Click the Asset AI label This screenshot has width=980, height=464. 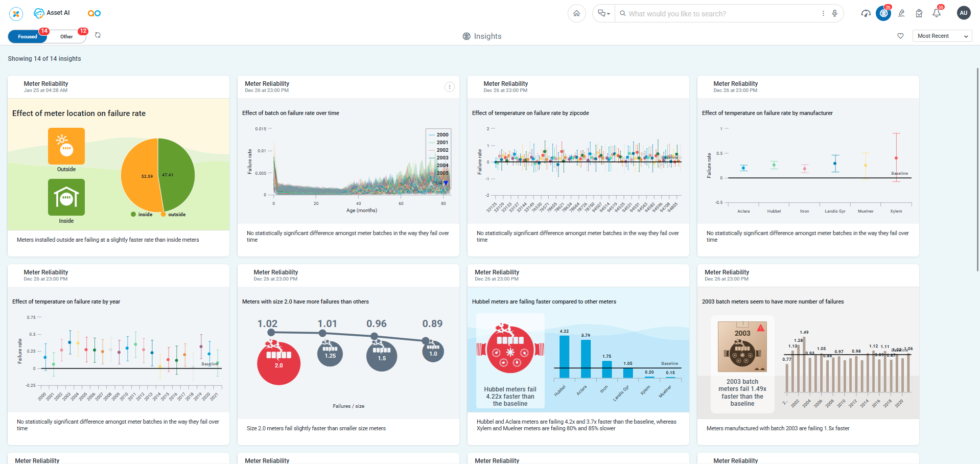coord(58,13)
